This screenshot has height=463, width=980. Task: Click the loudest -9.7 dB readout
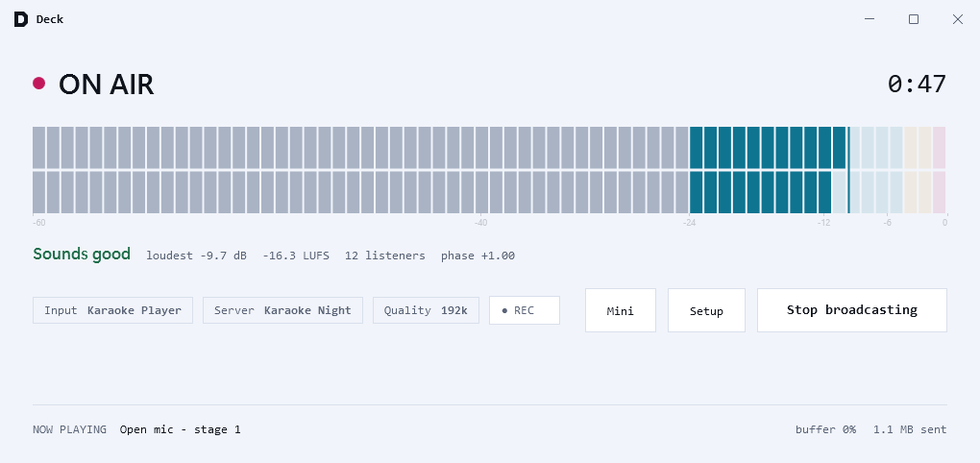point(196,256)
